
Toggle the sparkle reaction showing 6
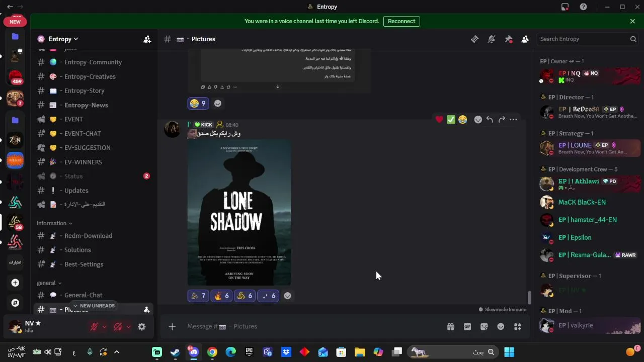[268, 296]
